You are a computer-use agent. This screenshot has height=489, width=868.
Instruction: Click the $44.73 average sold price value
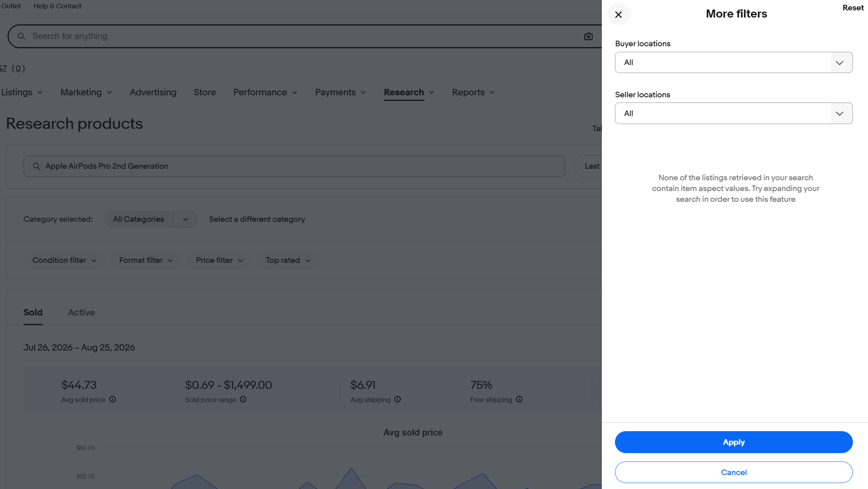coord(79,385)
